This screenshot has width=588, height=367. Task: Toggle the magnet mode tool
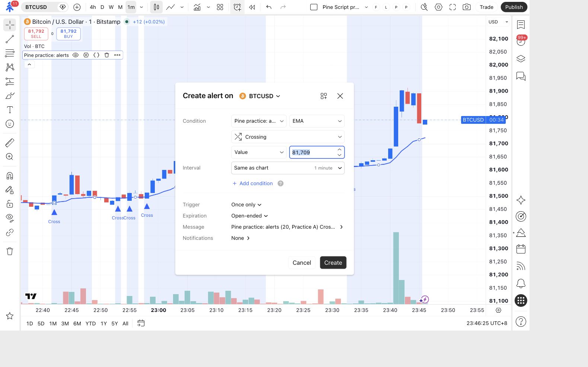(10, 176)
